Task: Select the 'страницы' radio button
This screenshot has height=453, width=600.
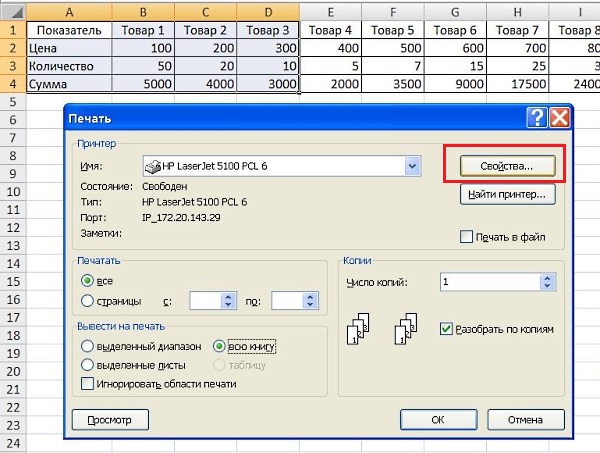Action: tap(88, 300)
